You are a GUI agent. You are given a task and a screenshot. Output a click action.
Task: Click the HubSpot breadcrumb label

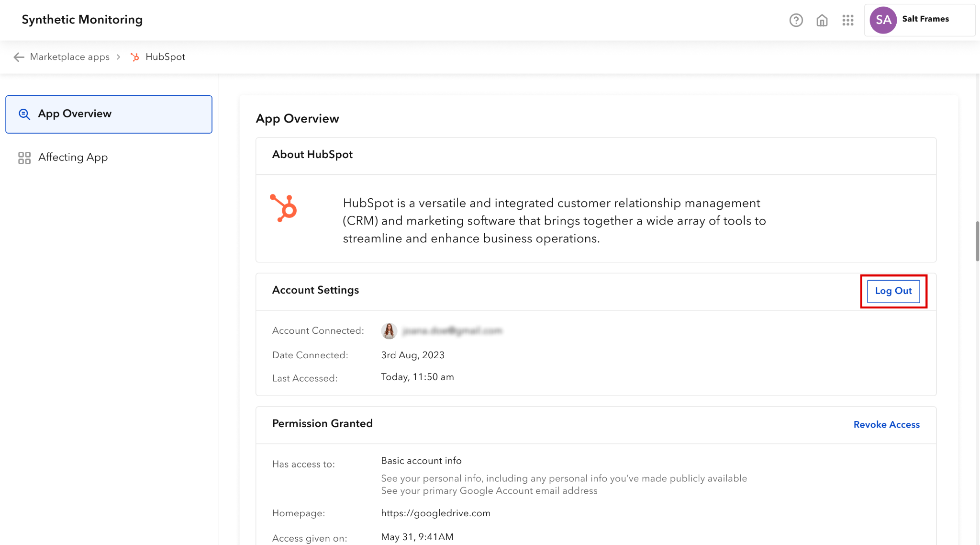click(165, 57)
